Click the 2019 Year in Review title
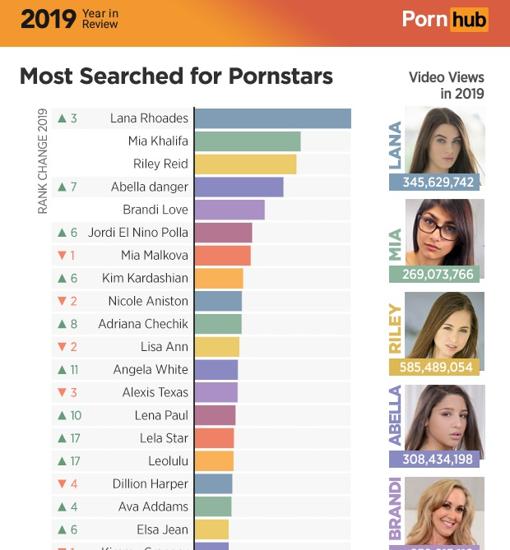This screenshot has width=510, height=550. tap(69, 19)
